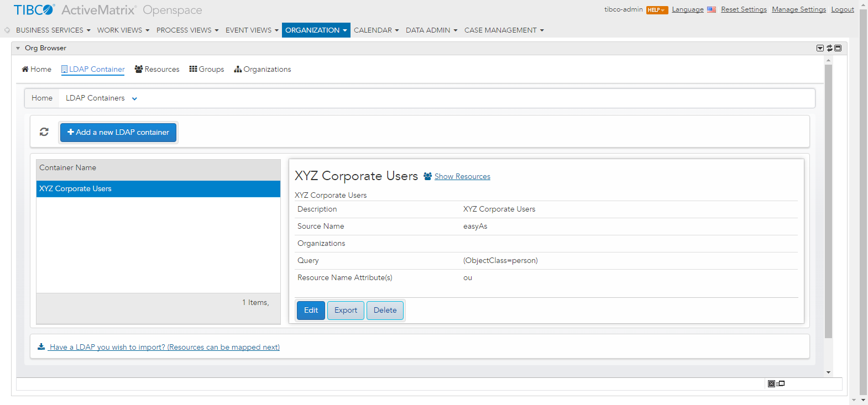The width and height of the screenshot is (868, 405).
Task: Click the maximize panel icon in Org Browser header
Action: coord(838,48)
